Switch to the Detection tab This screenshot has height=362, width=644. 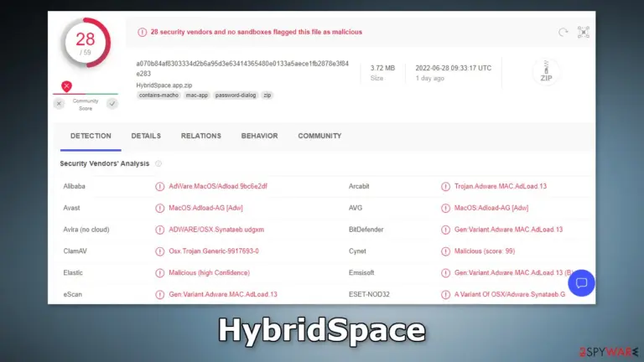point(91,136)
